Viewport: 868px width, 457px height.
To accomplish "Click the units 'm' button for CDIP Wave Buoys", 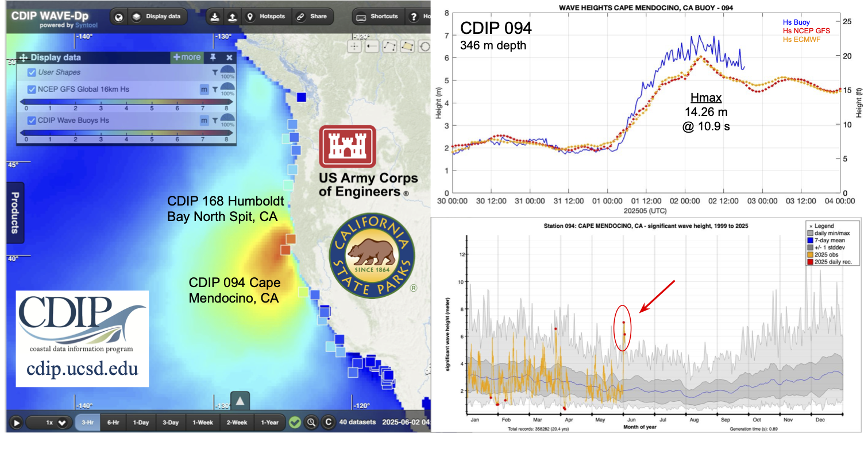I will (204, 121).
